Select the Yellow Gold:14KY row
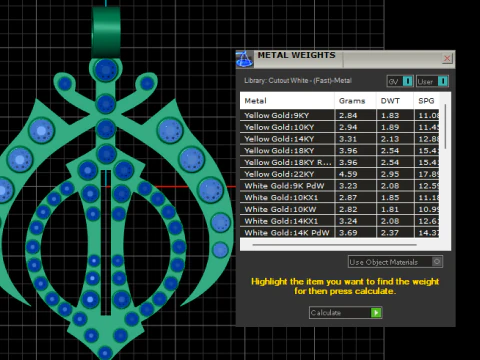480x360 pixels. click(339, 139)
